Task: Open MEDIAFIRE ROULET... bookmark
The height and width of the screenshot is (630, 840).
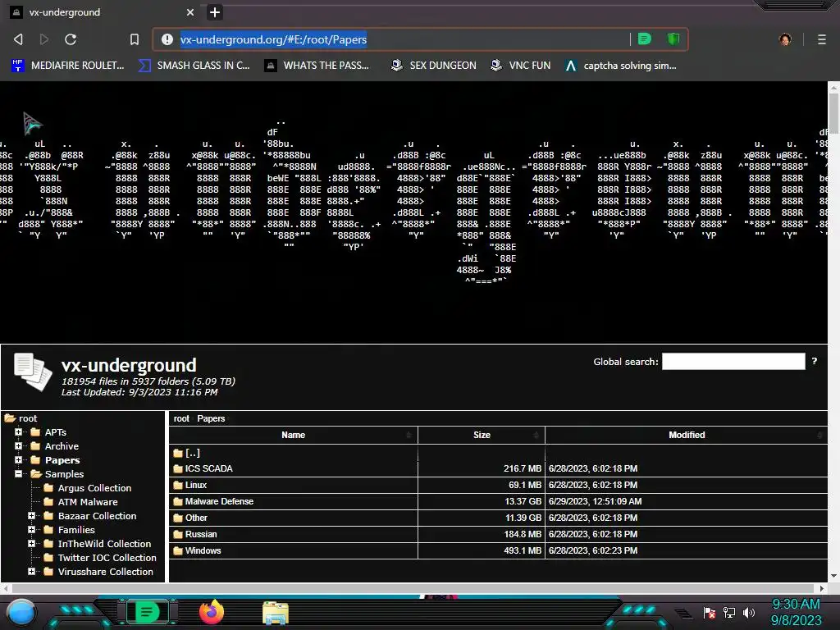Action: [68, 66]
